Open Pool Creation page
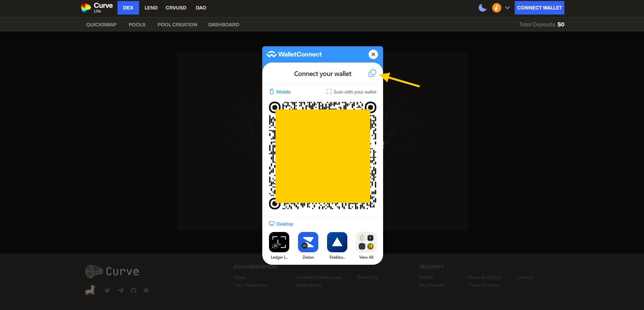This screenshot has width=644, height=310. point(178,25)
